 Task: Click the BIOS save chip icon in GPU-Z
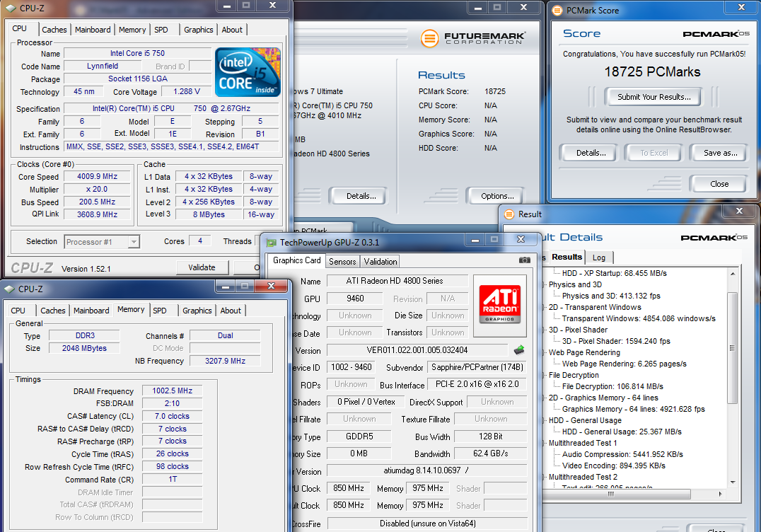coord(519,349)
